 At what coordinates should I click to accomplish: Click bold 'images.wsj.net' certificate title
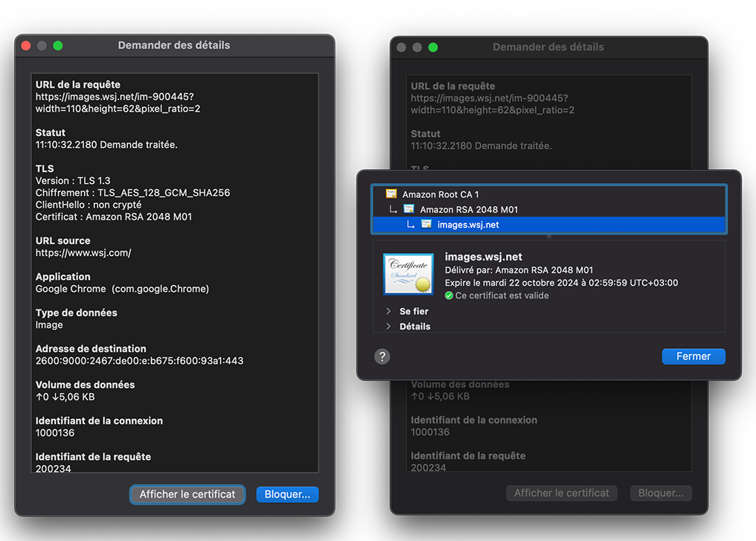[x=483, y=257]
